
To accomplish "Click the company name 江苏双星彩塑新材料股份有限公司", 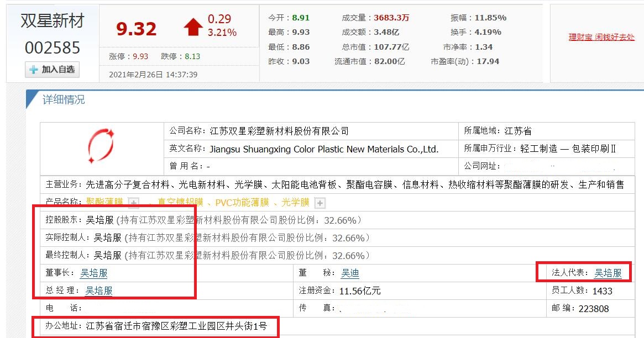I will 279,131.
